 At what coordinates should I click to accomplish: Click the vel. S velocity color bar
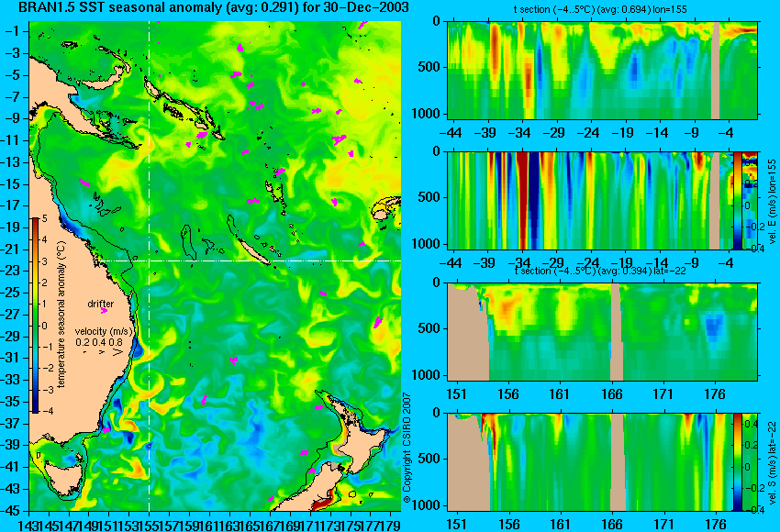[738, 462]
